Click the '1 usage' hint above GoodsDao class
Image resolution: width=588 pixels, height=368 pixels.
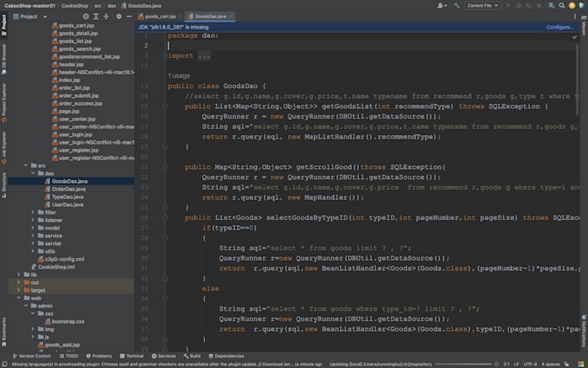pyautogui.click(x=178, y=76)
